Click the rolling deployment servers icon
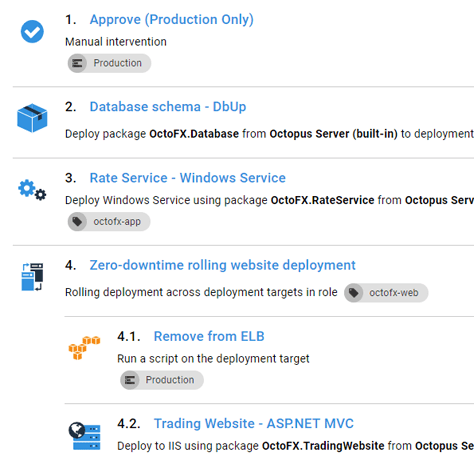The image size is (474, 463). [32, 277]
